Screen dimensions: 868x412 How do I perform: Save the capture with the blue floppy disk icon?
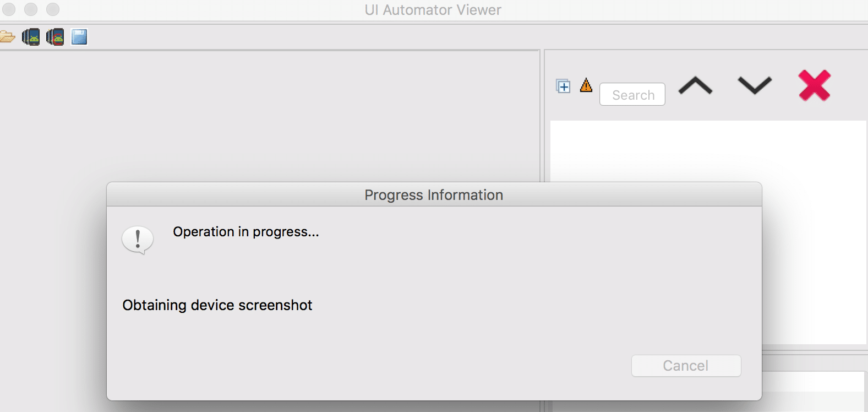click(x=79, y=37)
